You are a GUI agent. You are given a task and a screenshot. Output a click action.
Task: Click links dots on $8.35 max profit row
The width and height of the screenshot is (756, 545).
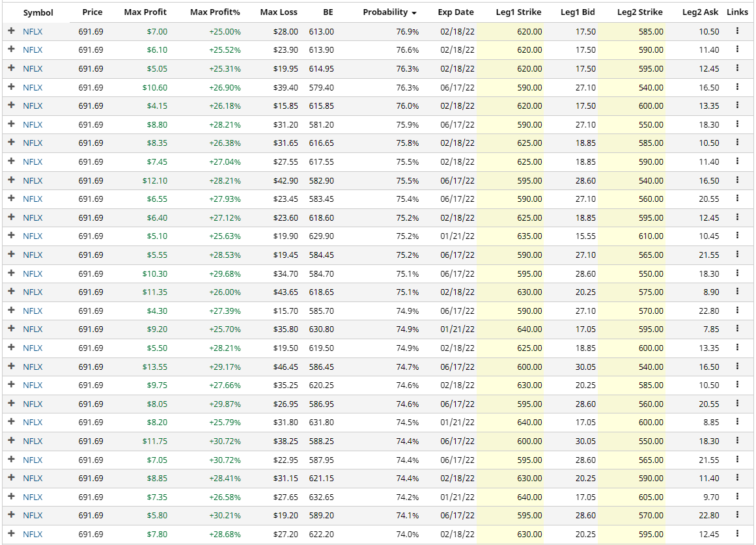coord(737,143)
